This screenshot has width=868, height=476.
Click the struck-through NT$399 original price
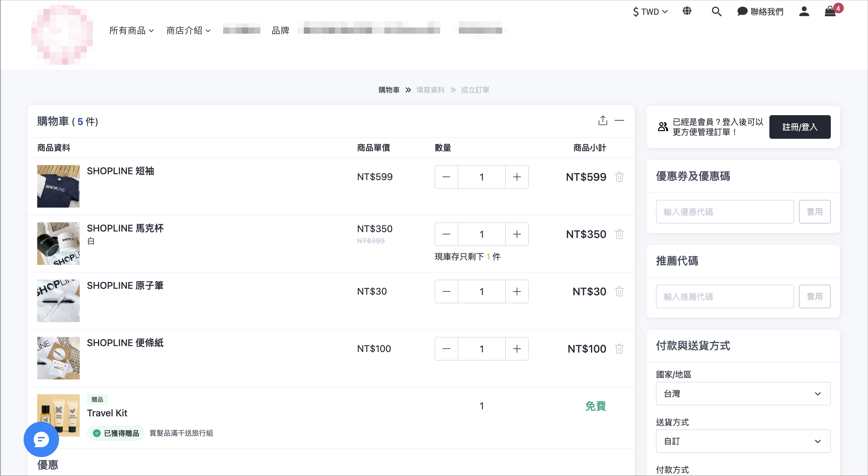371,241
